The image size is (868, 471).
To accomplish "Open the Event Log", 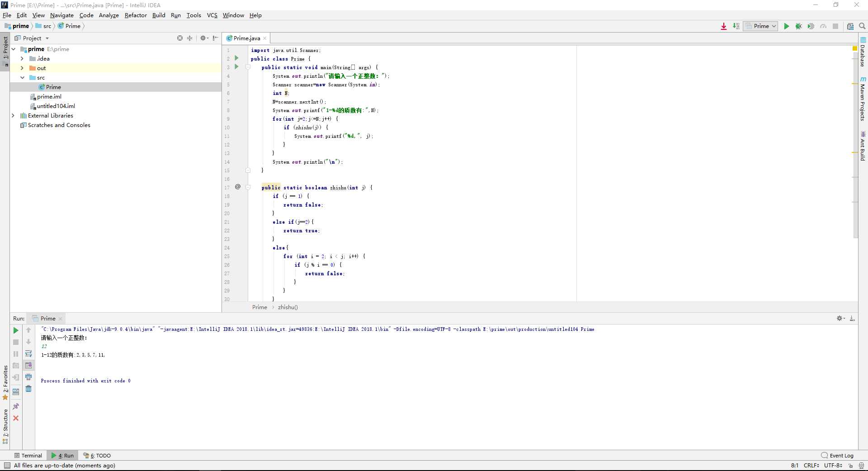I will [x=838, y=456].
